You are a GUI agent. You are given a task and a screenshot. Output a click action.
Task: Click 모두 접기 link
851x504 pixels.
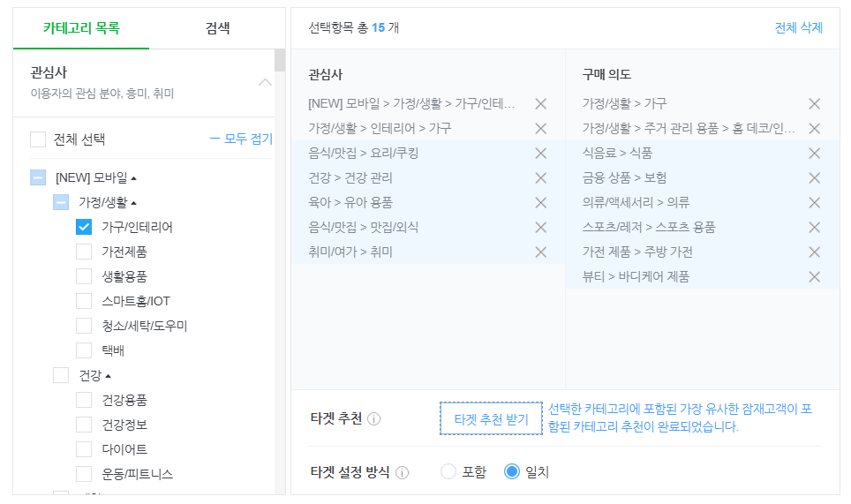pos(241,139)
